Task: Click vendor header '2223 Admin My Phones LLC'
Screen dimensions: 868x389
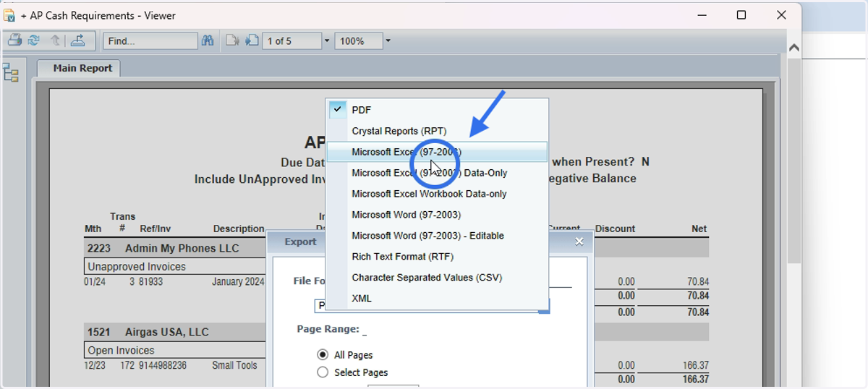Action: pos(163,248)
